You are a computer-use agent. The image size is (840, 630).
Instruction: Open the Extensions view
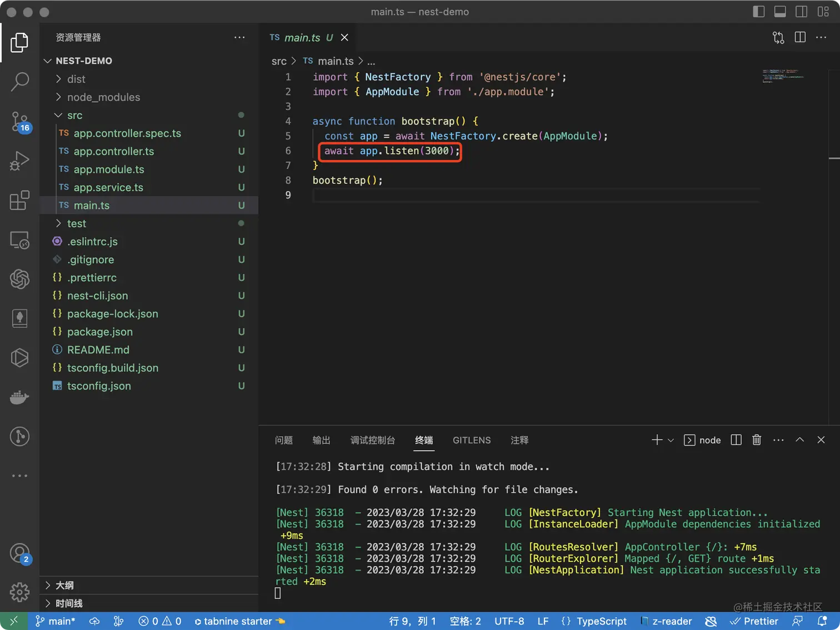(19, 201)
